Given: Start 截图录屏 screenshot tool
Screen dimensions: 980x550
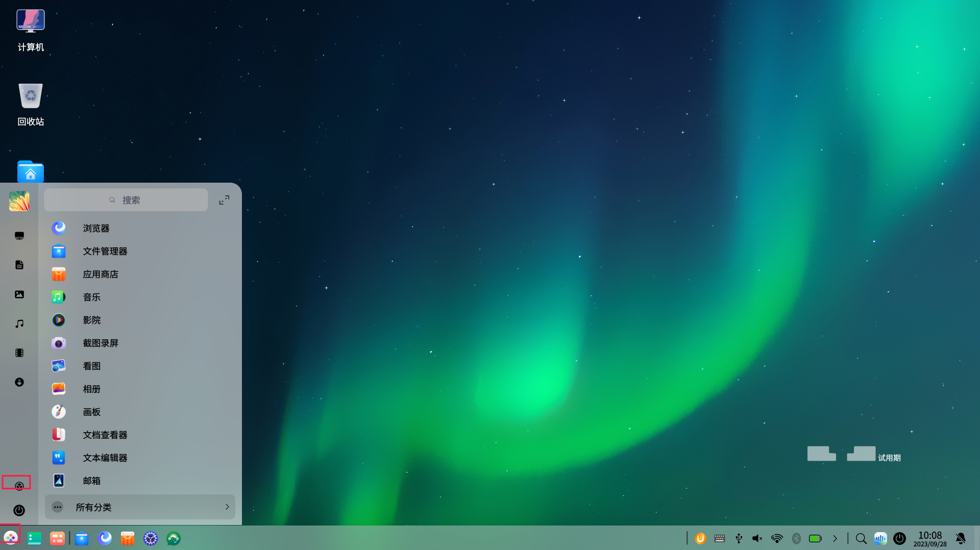Looking at the screenshot, I should click(140, 343).
